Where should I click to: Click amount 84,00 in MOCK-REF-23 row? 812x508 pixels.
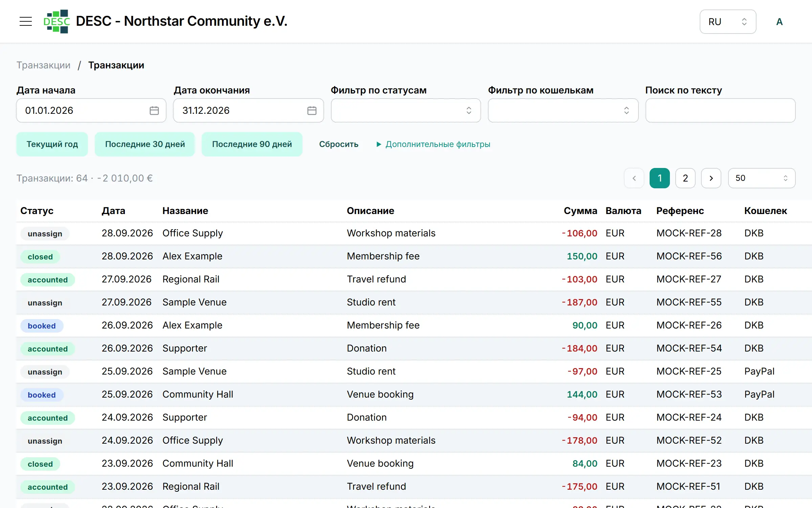(585, 463)
